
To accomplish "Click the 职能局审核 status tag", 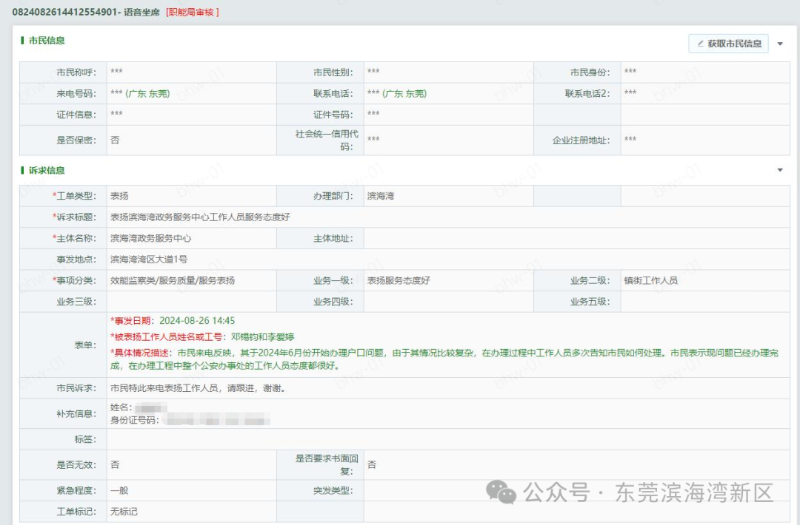I will pyautogui.click(x=193, y=12).
